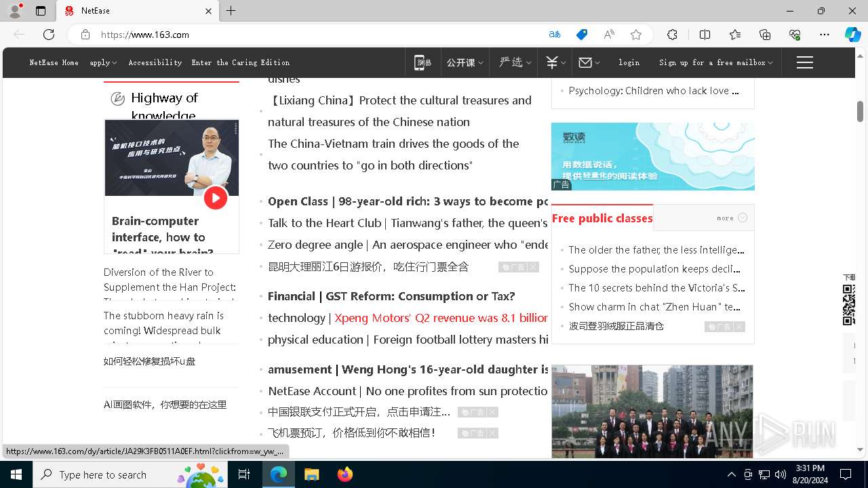Launch Firefox from the taskbar
The image size is (868, 488).
344,474
